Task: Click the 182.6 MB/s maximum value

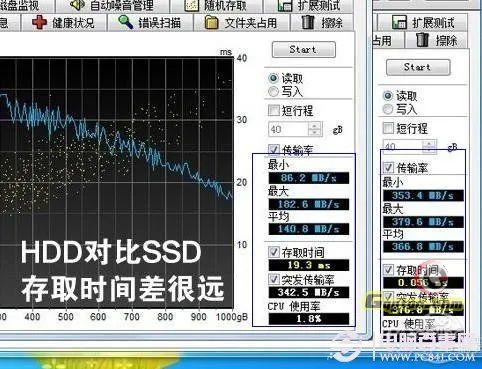Action: click(309, 204)
